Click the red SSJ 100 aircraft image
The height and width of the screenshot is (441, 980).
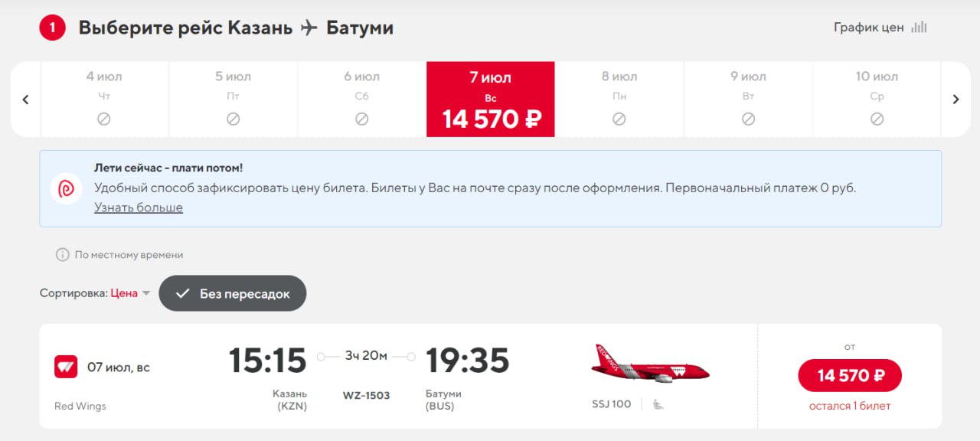coord(649,365)
